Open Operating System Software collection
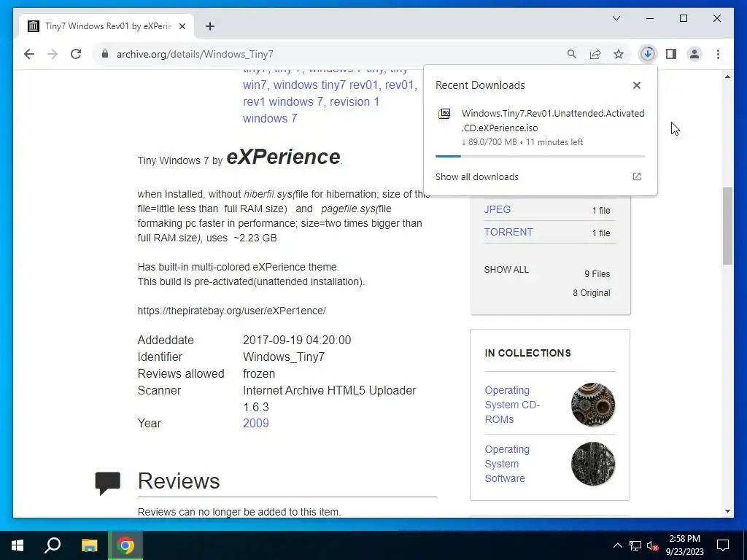The image size is (747, 560). point(507,464)
